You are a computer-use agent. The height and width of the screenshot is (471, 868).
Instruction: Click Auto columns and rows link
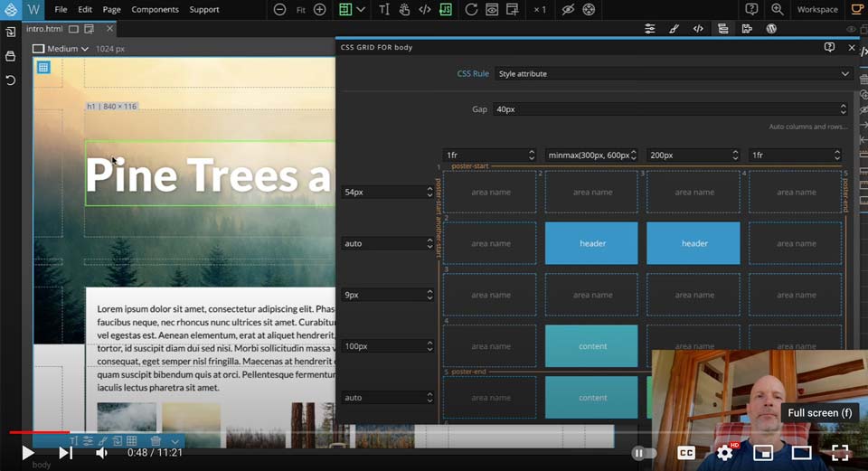[807, 127]
